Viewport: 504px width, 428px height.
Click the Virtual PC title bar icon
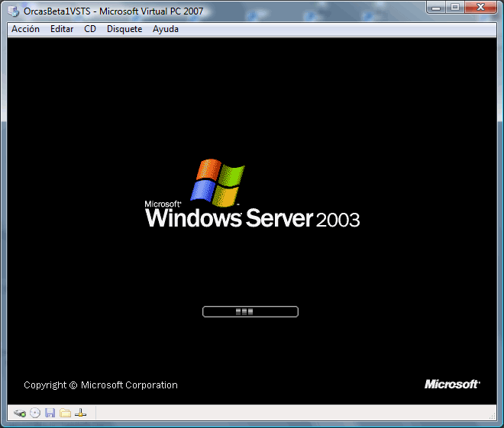[13, 11]
